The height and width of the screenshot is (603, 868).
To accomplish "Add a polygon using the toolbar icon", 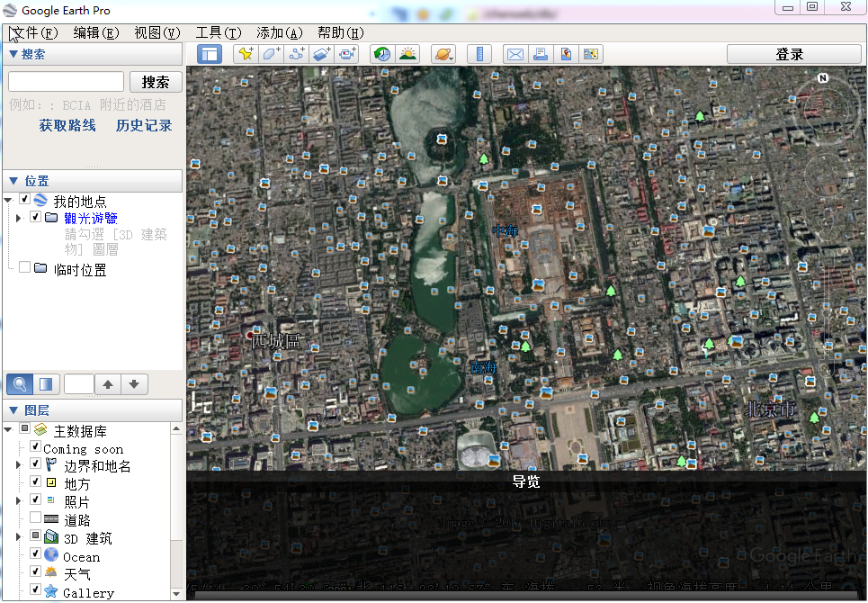I will pos(271,54).
